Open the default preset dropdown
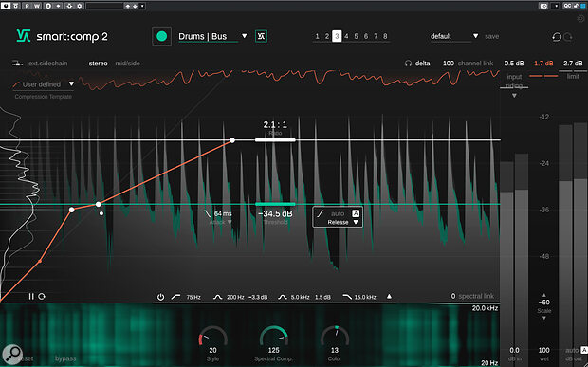588x367 pixels. (x=475, y=36)
